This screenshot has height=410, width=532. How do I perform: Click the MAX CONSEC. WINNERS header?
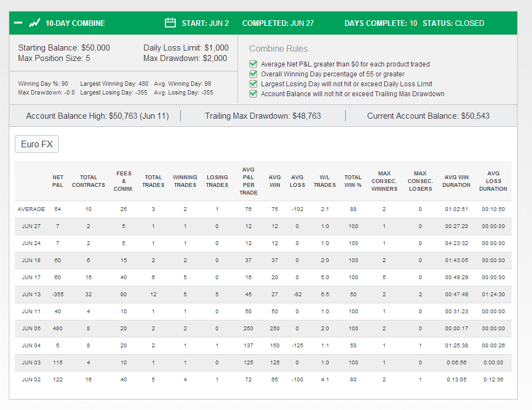(x=384, y=181)
